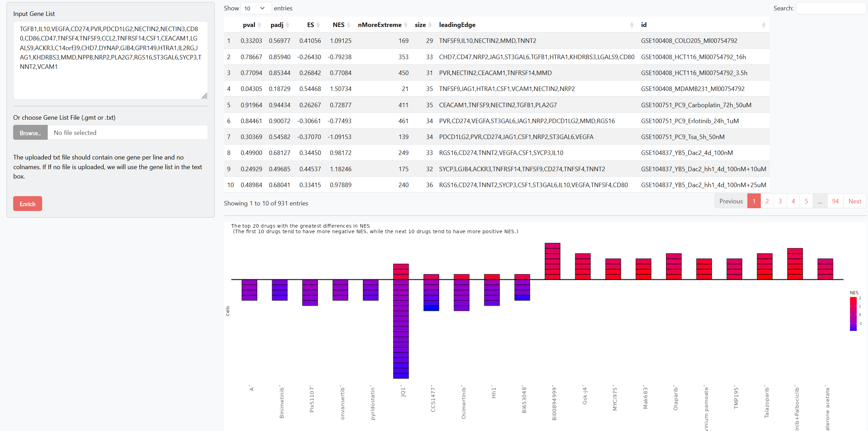868x431 pixels.
Task: Sort by NES column sort icon
Action: coord(348,25)
